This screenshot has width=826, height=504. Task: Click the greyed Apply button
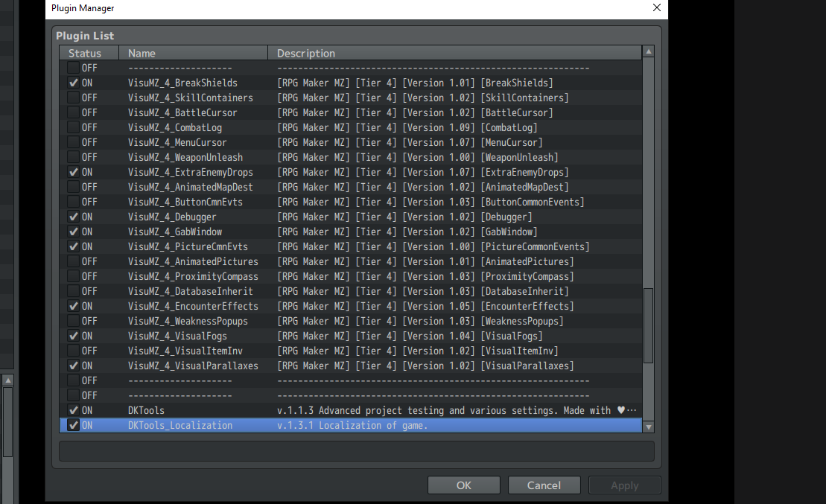pos(625,485)
